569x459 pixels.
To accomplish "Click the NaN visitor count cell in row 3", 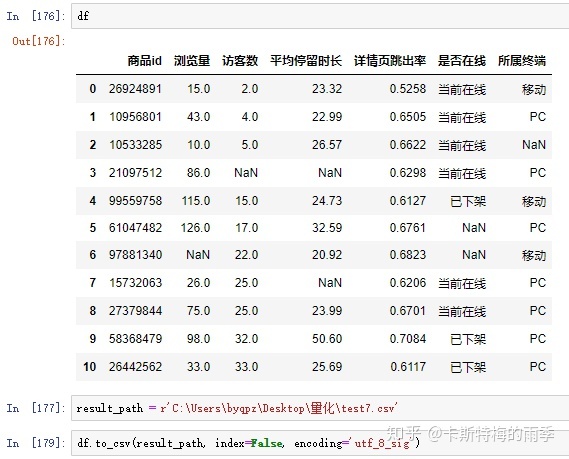I will pyautogui.click(x=246, y=173).
